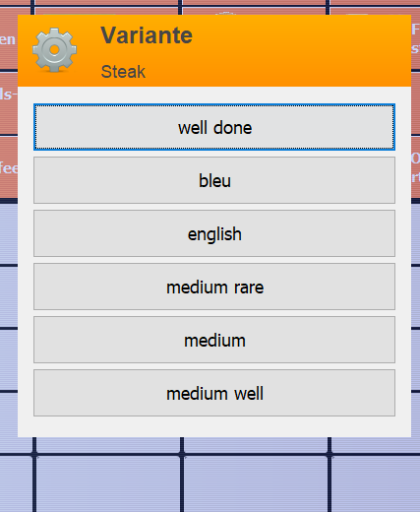The width and height of the screenshot is (420, 512).
Task: Select the well done steak variant
Action: coord(214,127)
